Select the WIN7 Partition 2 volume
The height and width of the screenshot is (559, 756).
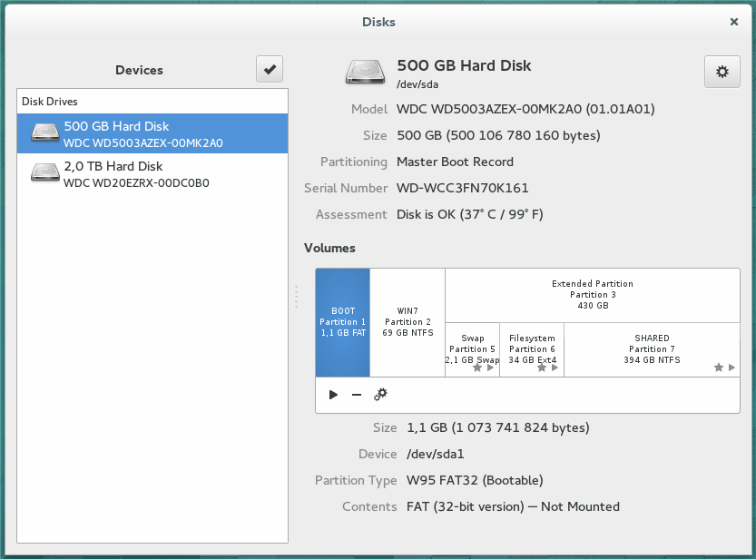tap(407, 322)
